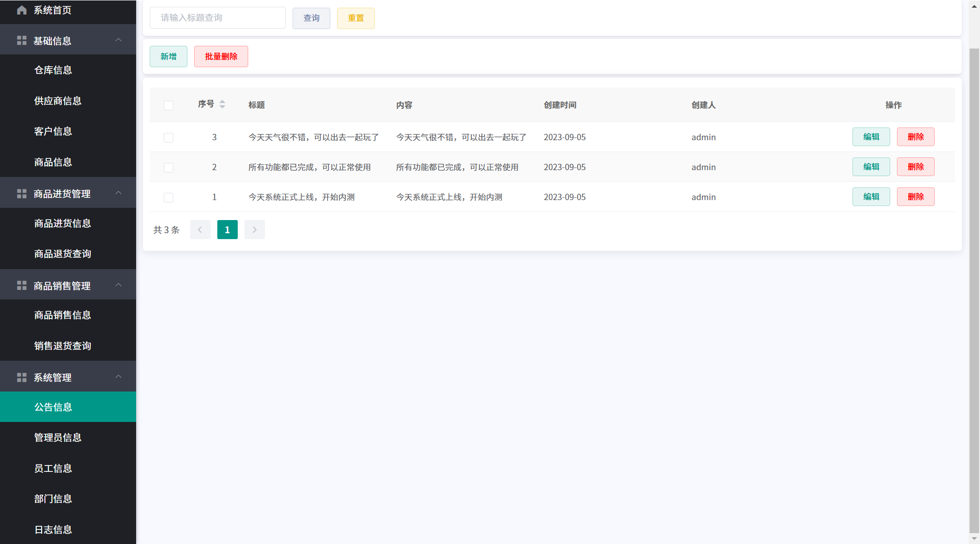Go to next page with right arrow
Image resolution: width=980 pixels, height=544 pixels.
pos(255,230)
